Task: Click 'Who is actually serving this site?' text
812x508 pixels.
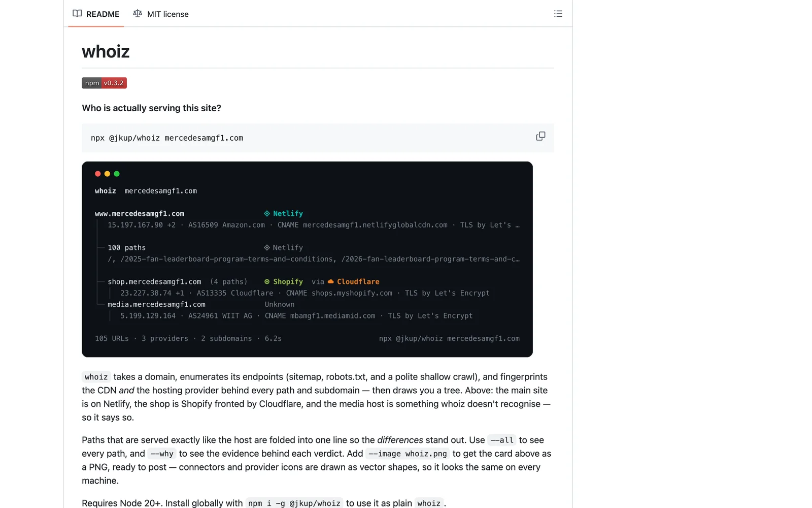Action: coord(151,108)
